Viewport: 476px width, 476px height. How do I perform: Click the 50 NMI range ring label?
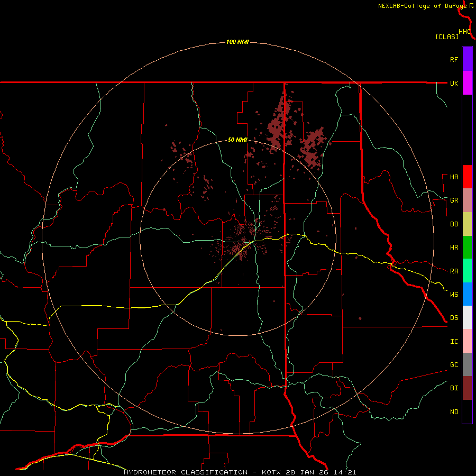[x=237, y=140]
